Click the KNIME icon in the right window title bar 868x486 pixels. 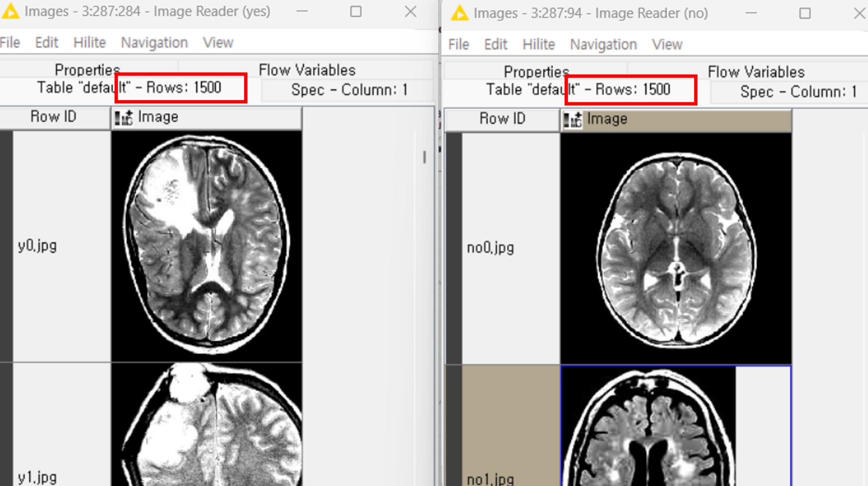tap(459, 13)
